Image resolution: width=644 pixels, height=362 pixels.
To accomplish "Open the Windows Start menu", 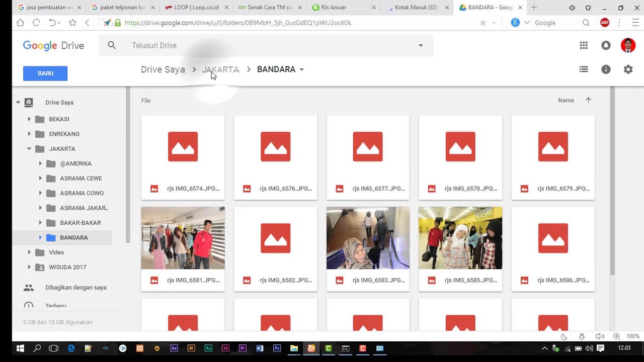I will point(20,348).
